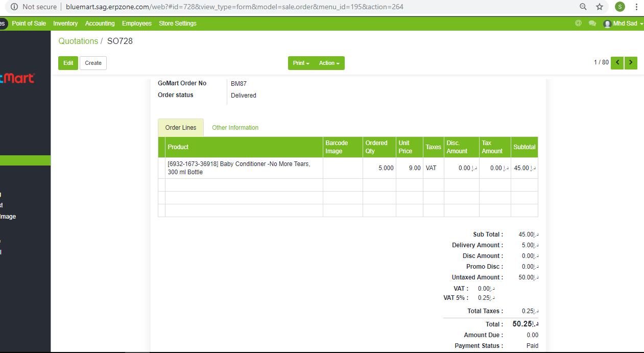Click the Payment Status value Paid
Screen dimensions: 644x353
coord(532,346)
